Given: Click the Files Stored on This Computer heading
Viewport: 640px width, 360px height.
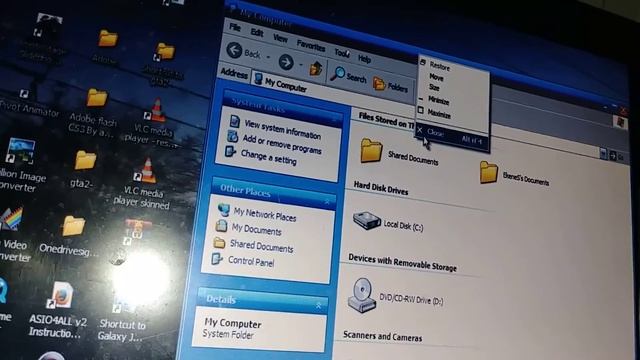Looking at the screenshot, I should (x=386, y=120).
